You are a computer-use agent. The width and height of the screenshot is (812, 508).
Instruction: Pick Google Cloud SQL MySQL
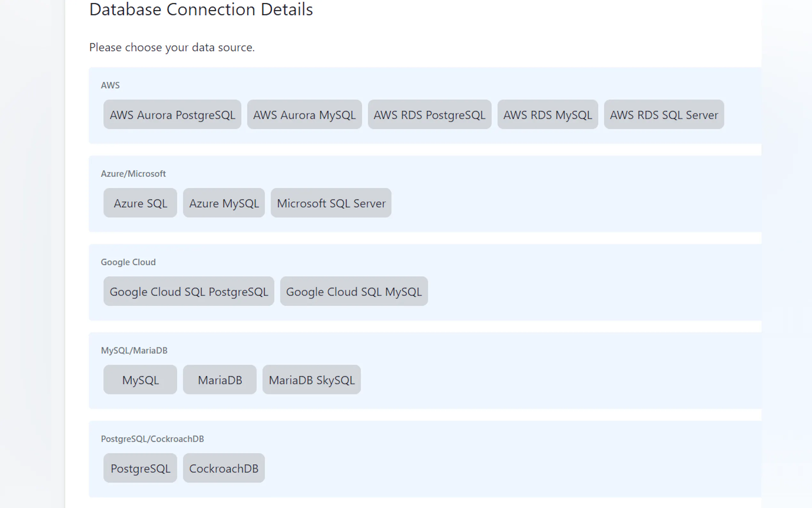point(354,291)
